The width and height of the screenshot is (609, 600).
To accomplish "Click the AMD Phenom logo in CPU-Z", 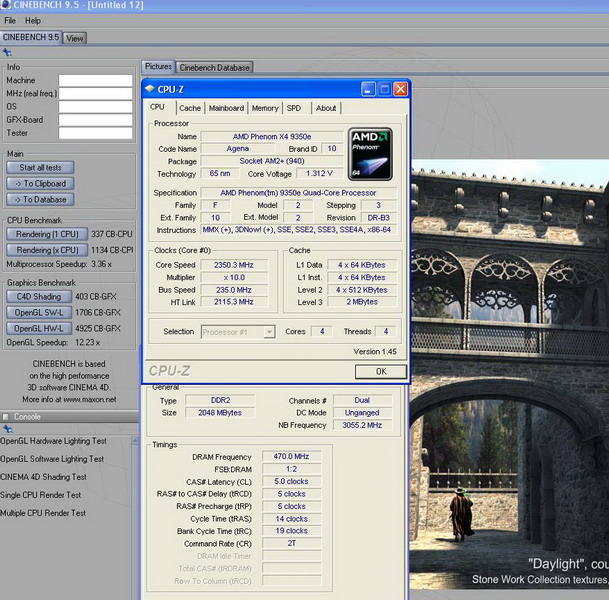I will point(369,153).
